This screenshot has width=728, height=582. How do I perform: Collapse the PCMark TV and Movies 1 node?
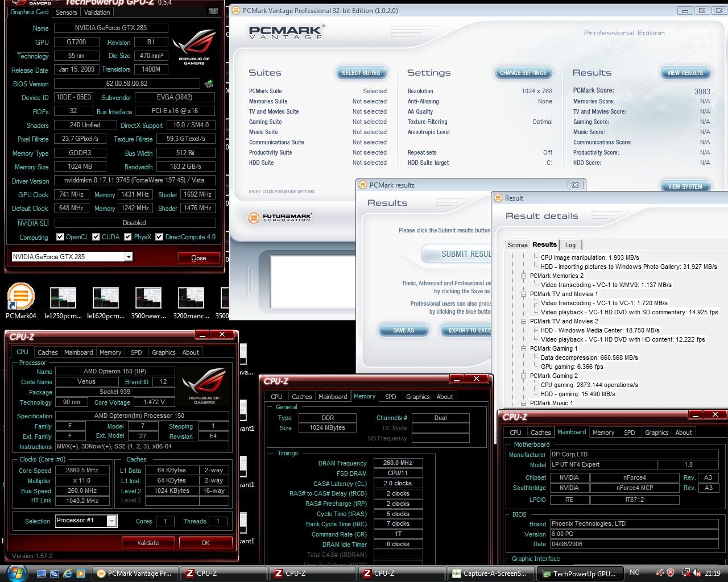click(524, 294)
